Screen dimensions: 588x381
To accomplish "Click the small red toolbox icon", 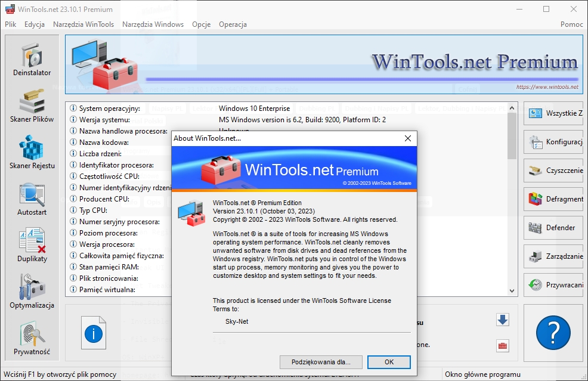I will coord(503,345).
